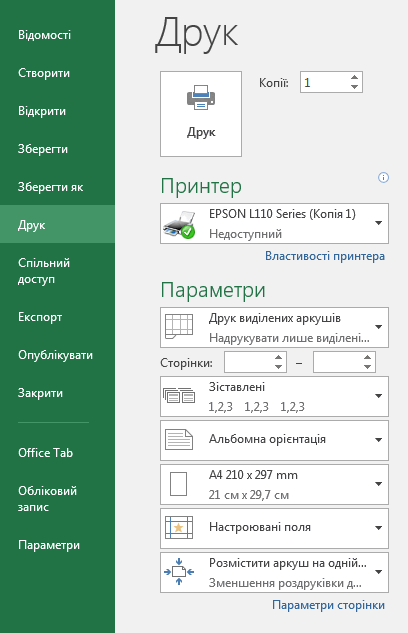408x633 pixels.
Task: Increase copies with the up arrow
Action: (354, 78)
